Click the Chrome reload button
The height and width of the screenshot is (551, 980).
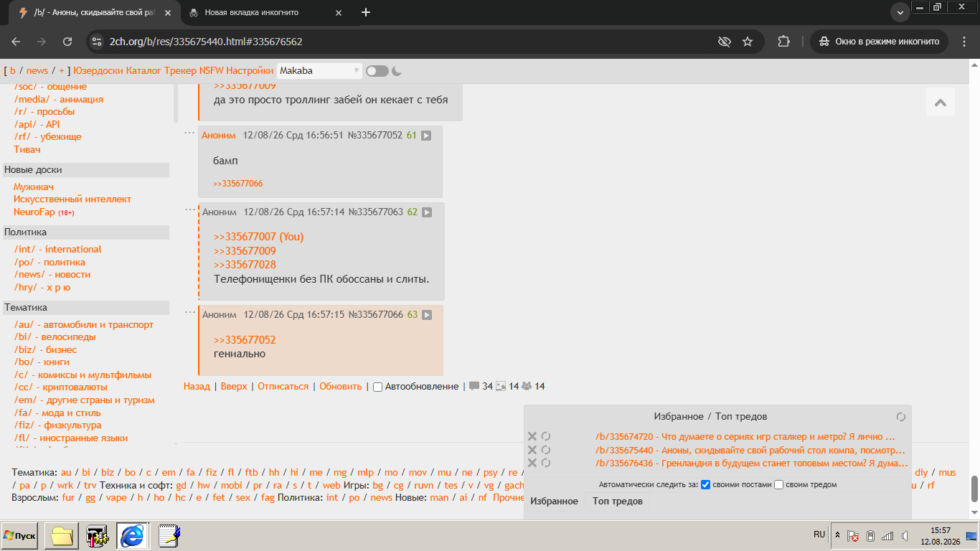click(67, 42)
